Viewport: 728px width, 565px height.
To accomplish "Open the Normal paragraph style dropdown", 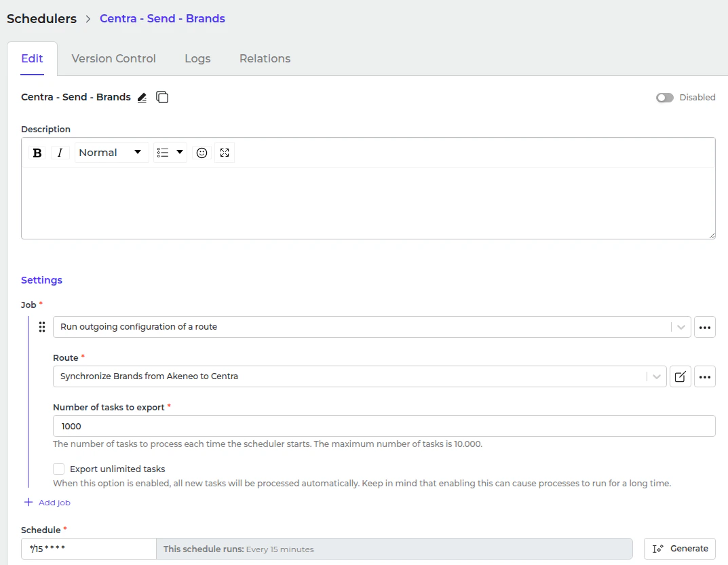I will point(111,153).
